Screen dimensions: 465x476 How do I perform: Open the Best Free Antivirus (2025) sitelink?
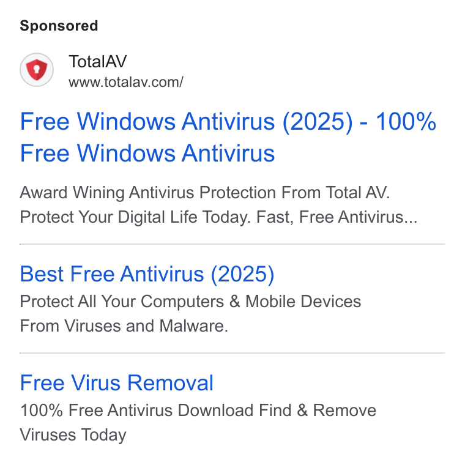pyautogui.click(x=147, y=274)
